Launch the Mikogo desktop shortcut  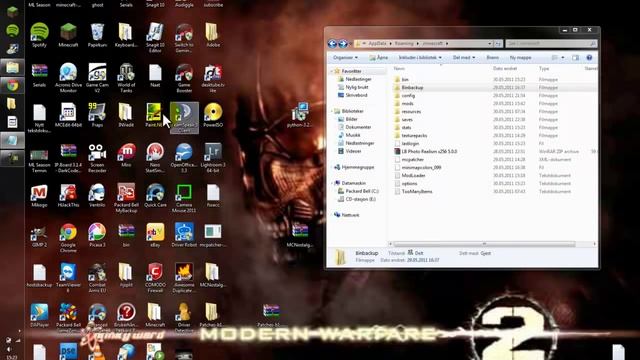39,195
